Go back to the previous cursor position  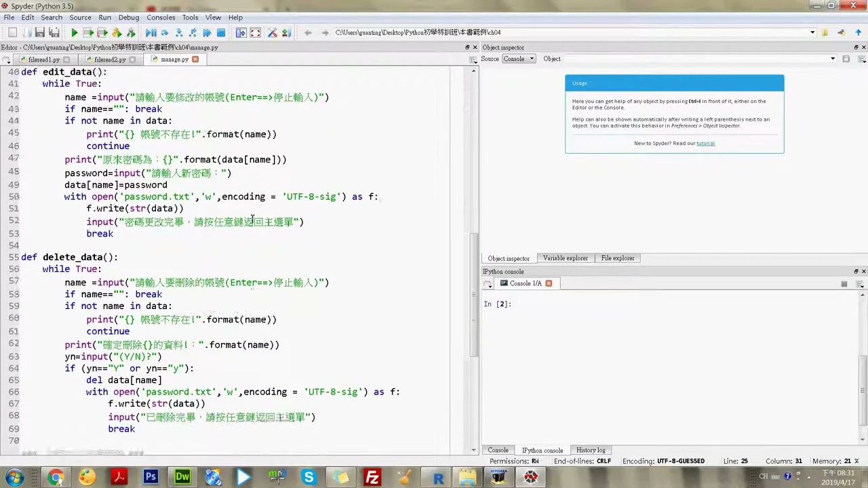coord(308,33)
